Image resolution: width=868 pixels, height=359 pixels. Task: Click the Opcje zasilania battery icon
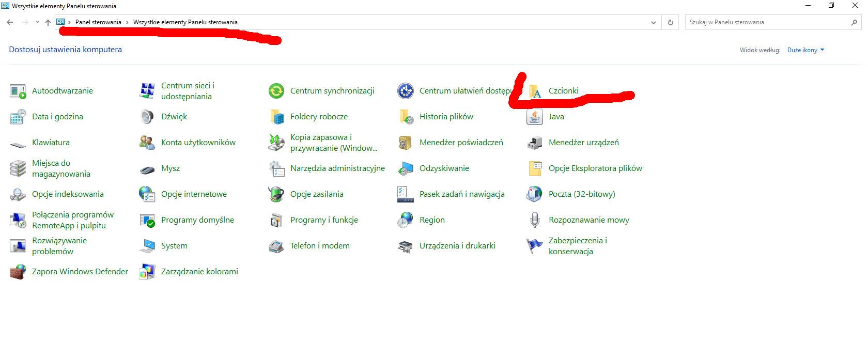click(x=276, y=194)
